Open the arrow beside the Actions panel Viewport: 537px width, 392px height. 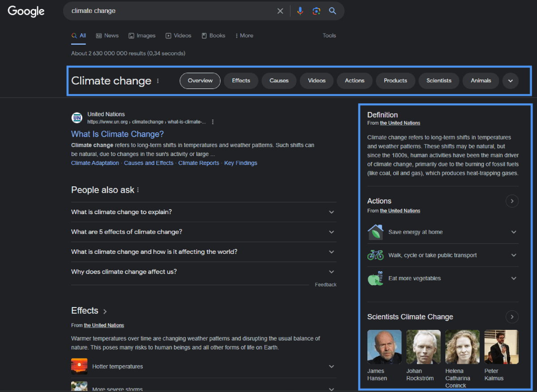pyautogui.click(x=512, y=201)
